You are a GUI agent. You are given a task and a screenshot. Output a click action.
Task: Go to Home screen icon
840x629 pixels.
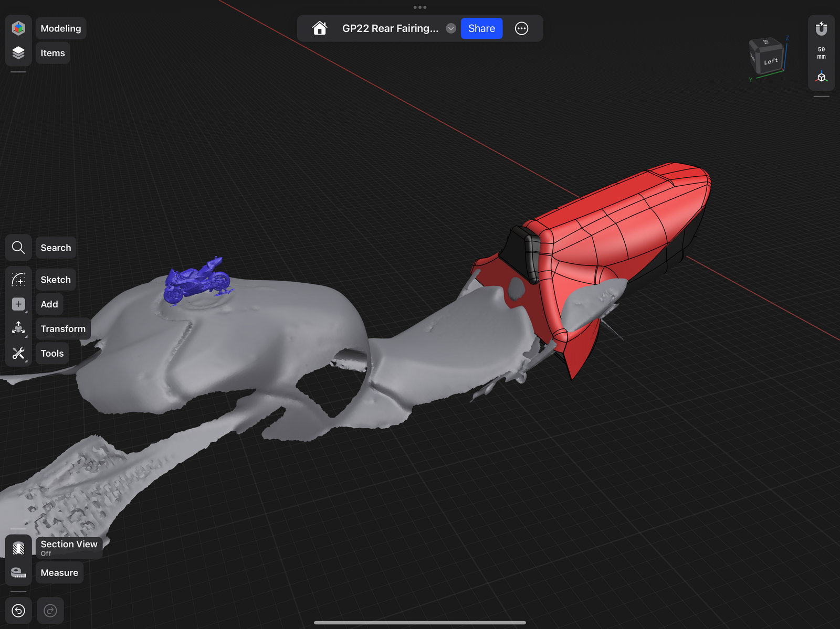tap(320, 28)
